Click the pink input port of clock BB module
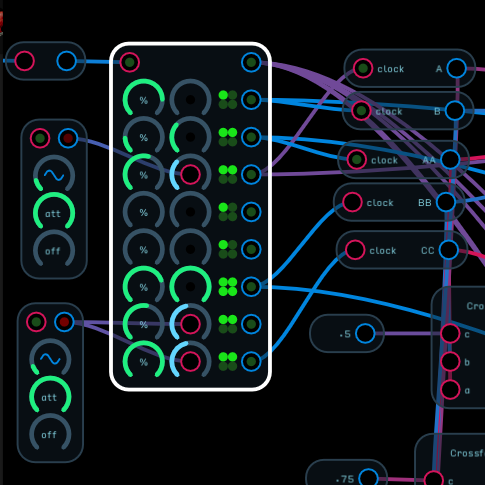 352,202
